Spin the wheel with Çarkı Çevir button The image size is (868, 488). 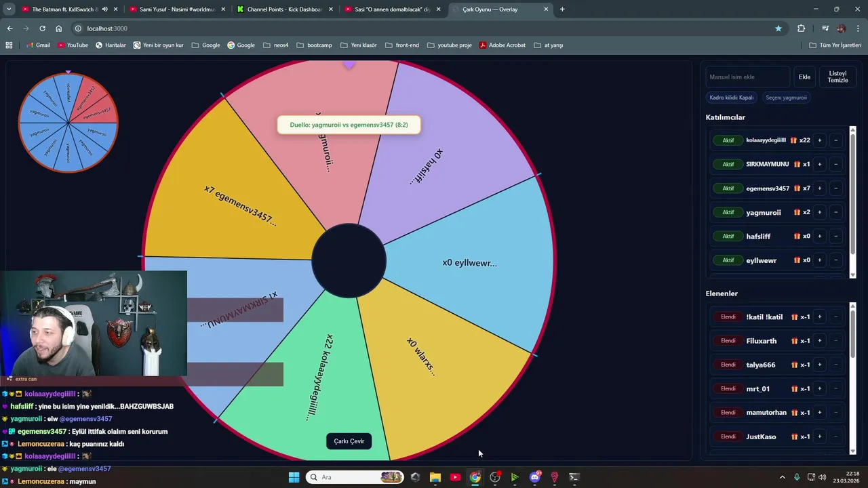349,441
